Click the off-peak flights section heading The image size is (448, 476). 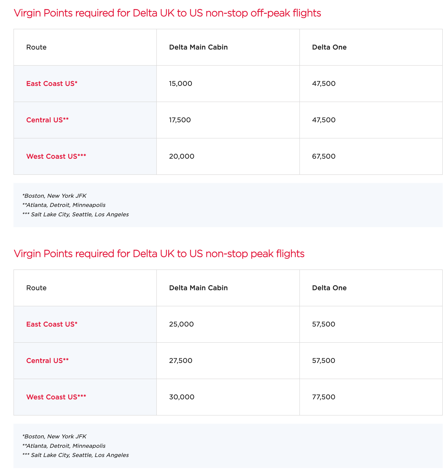pyautogui.click(x=167, y=13)
